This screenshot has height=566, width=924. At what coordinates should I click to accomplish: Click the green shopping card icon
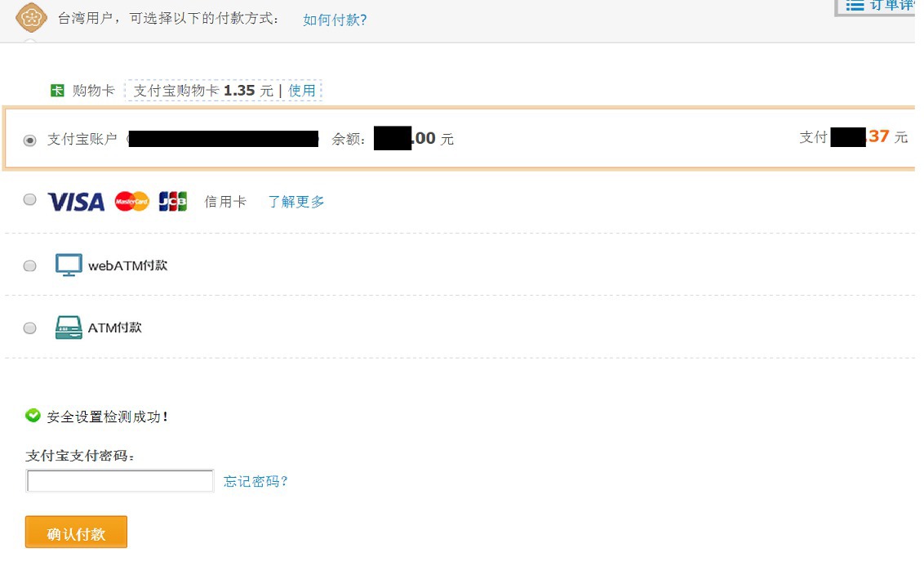pos(57,90)
